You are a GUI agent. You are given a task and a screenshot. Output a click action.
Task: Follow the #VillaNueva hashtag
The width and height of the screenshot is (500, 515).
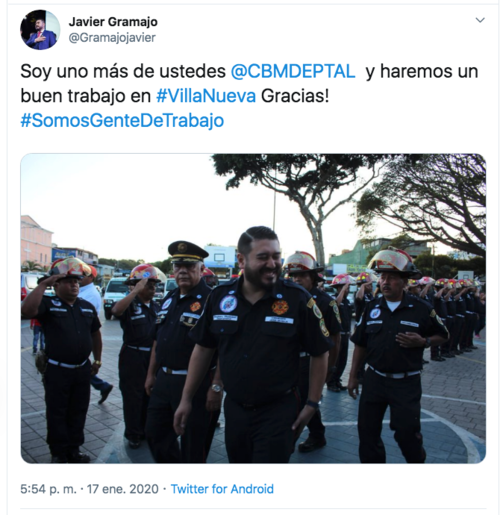coord(206,96)
